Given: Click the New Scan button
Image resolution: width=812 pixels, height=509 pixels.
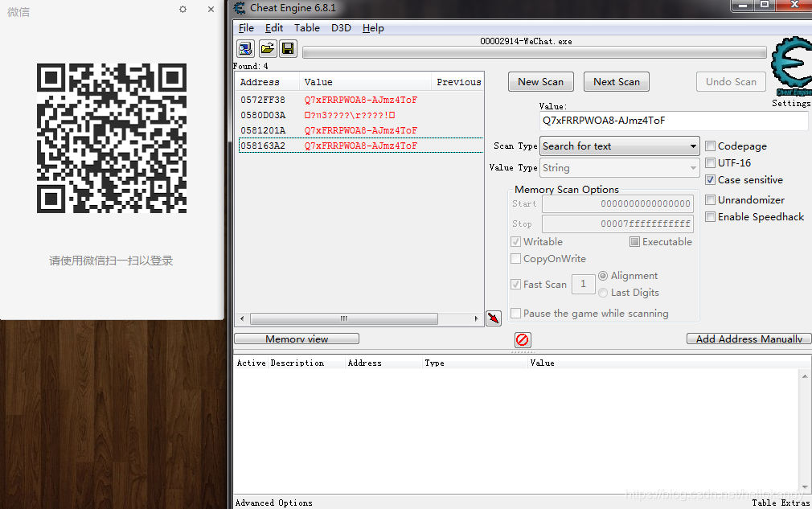Looking at the screenshot, I should [540, 82].
